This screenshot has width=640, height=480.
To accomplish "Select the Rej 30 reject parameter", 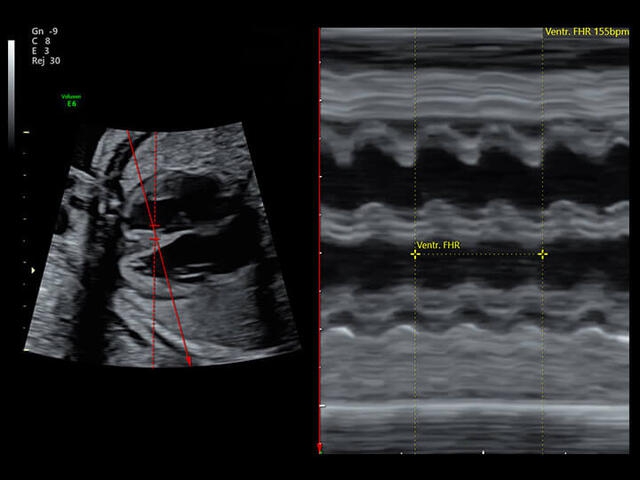I will pyautogui.click(x=47, y=61).
